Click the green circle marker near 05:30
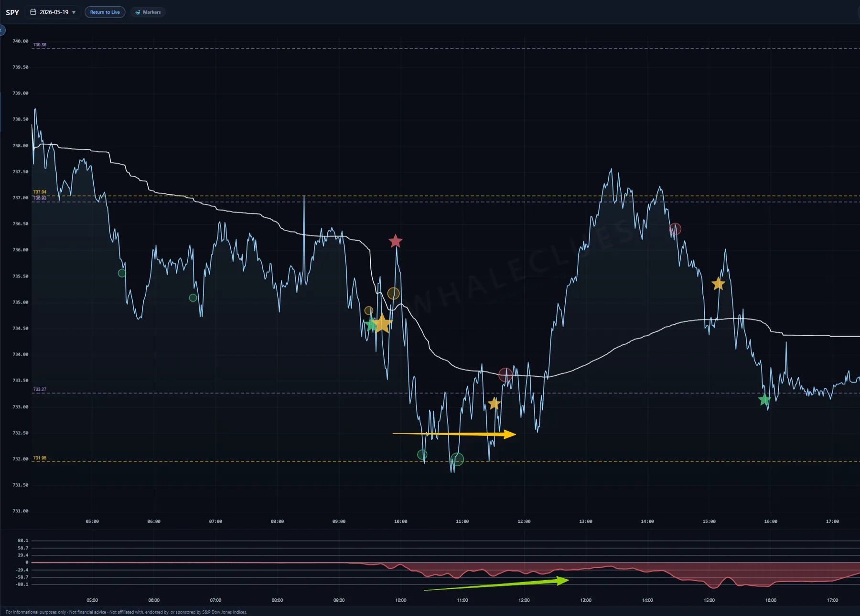The height and width of the screenshot is (616, 860). [122, 273]
